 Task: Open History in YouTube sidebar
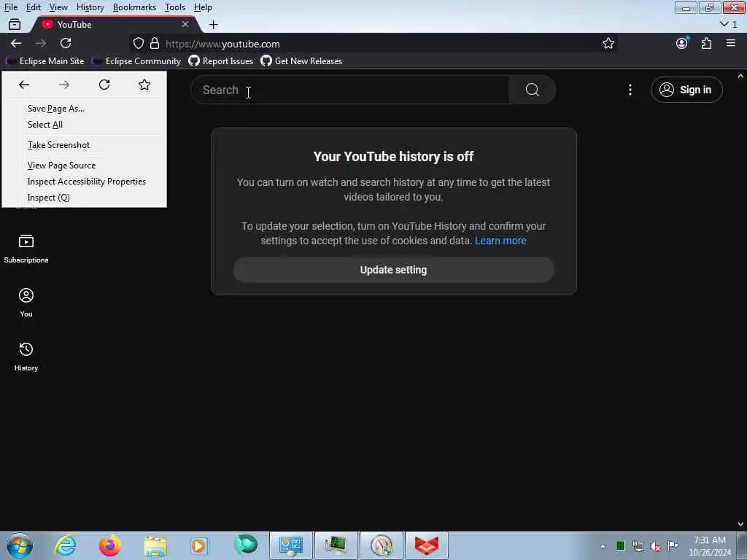coord(26,356)
